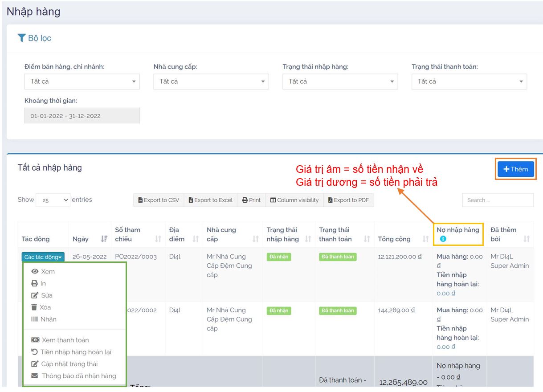Click sort icon on Trạng thái thanh toán
Image resolution: width=543 pixels, height=392 pixels.
pyautogui.click(x=367, y=239)
